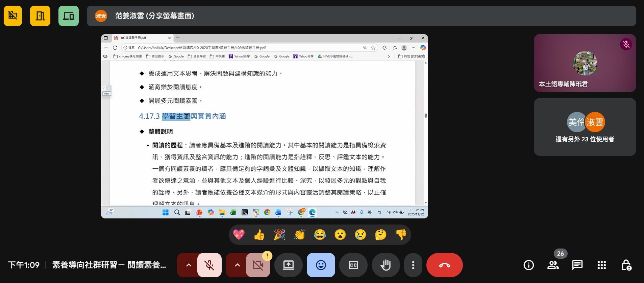
Task: Send the party popper reaction
Action: 279,235
